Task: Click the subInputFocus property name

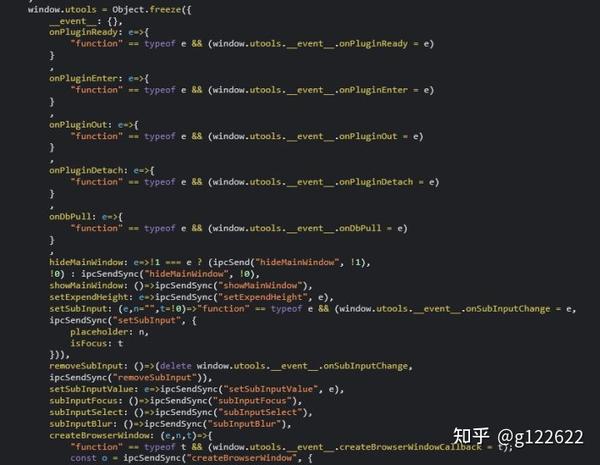Action: 83,401
